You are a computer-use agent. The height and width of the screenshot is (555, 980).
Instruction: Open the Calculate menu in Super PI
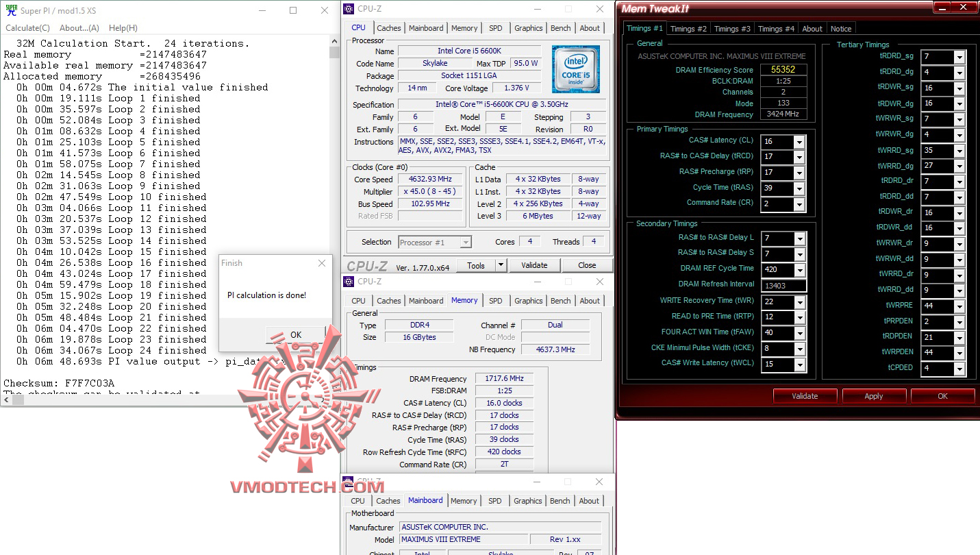click(27, 27)
